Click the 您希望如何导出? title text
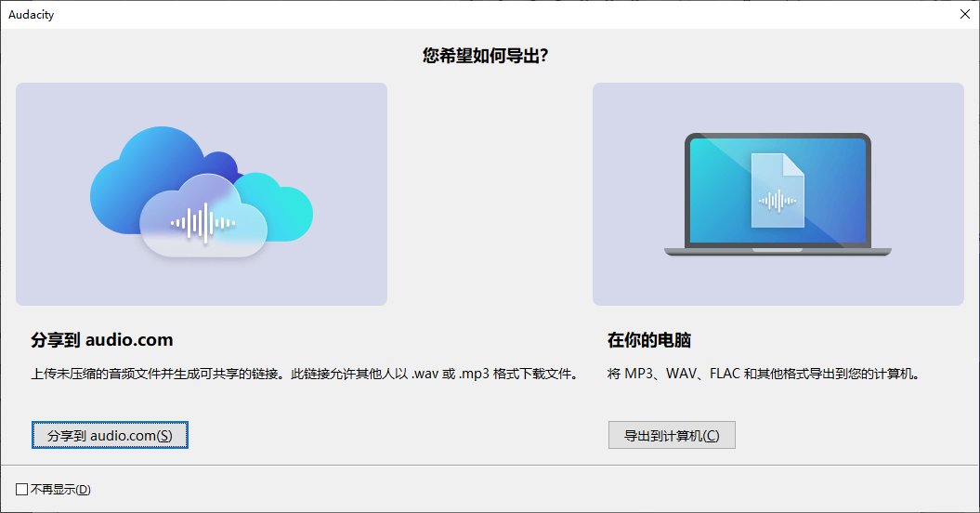Viewport: 980px width, 513px height. click(x=485, y=56)
